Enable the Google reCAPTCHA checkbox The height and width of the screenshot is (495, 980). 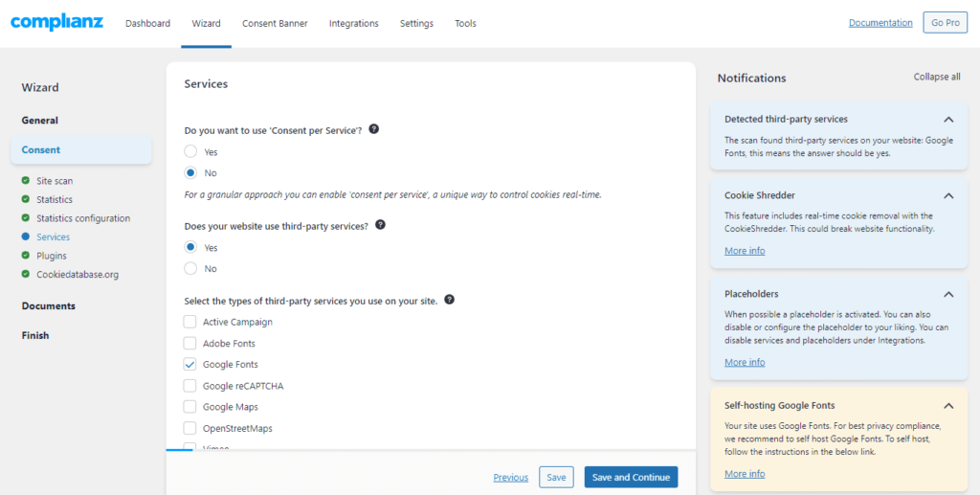coord(190,386)
